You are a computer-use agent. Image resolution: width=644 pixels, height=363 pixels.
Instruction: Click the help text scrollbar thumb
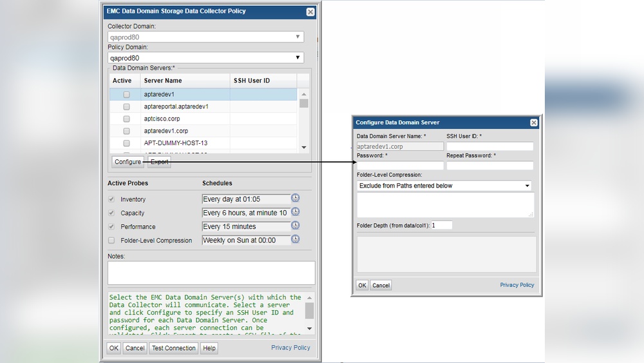[x=309, y=311]
